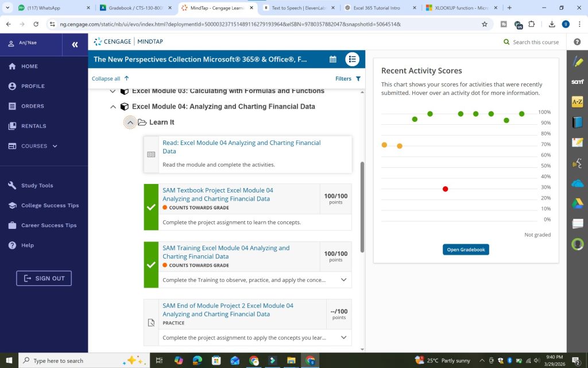
Task: Click the search magnifier icon
Action: coord(506,42)
